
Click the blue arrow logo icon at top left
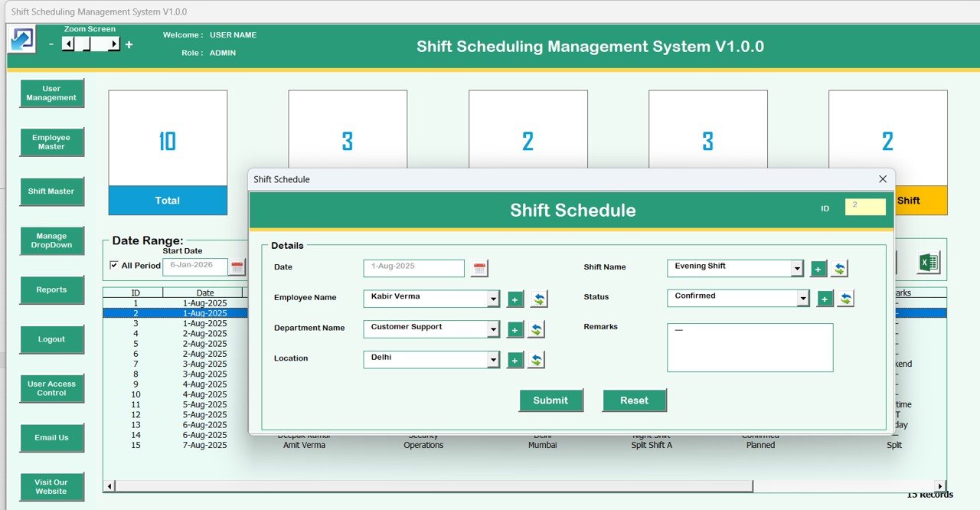[22, 40]
